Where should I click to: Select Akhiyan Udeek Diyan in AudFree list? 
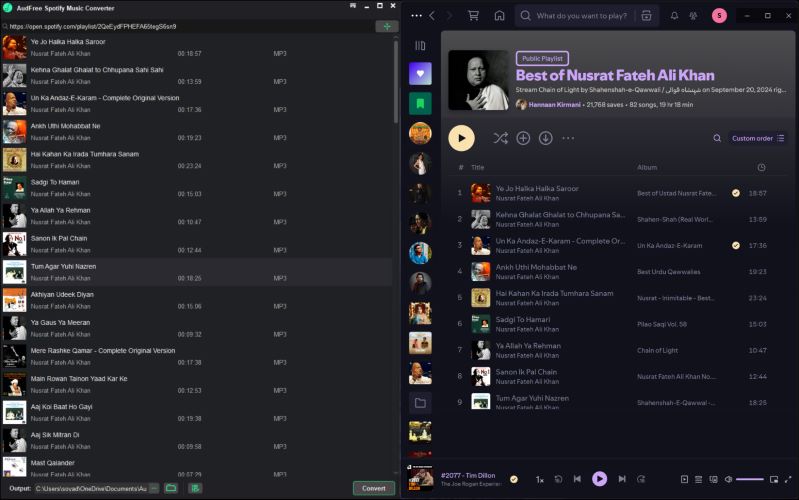pos(197,300)
